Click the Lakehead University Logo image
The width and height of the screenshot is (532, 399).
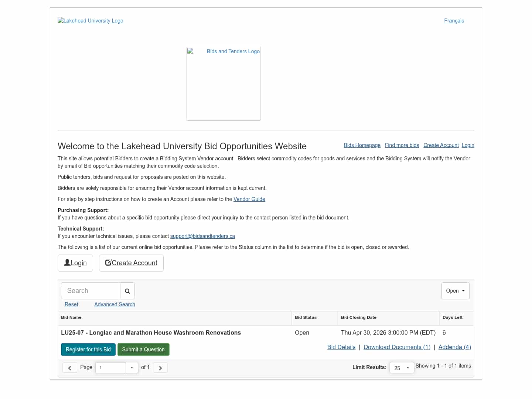point(91,21)
